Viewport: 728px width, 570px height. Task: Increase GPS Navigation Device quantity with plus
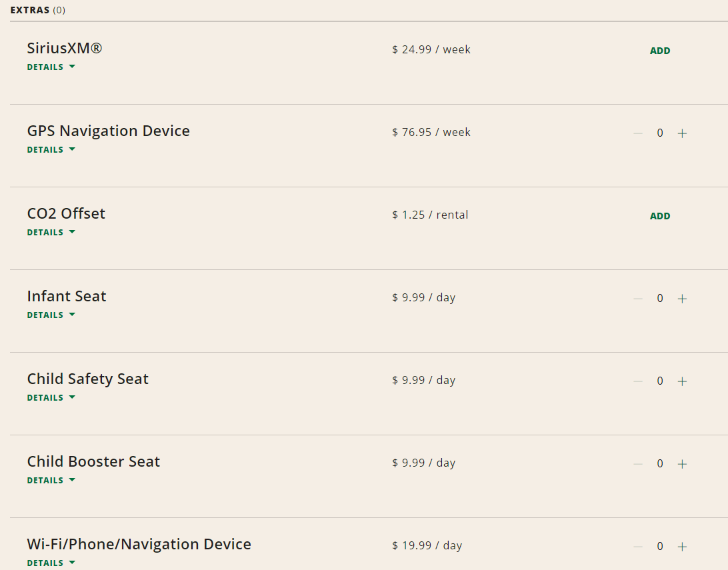click(682, 133)
